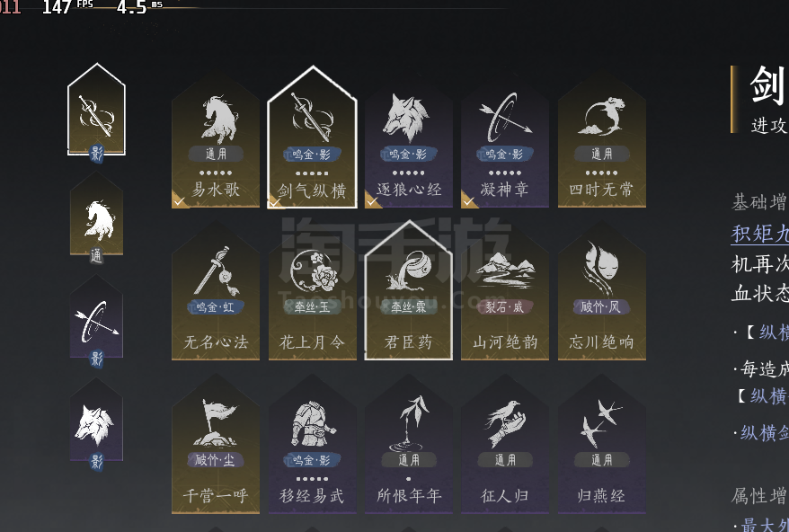789x532 pixels.
Task: Select the 四时无常 skill card
Action: tap(602, 141)
